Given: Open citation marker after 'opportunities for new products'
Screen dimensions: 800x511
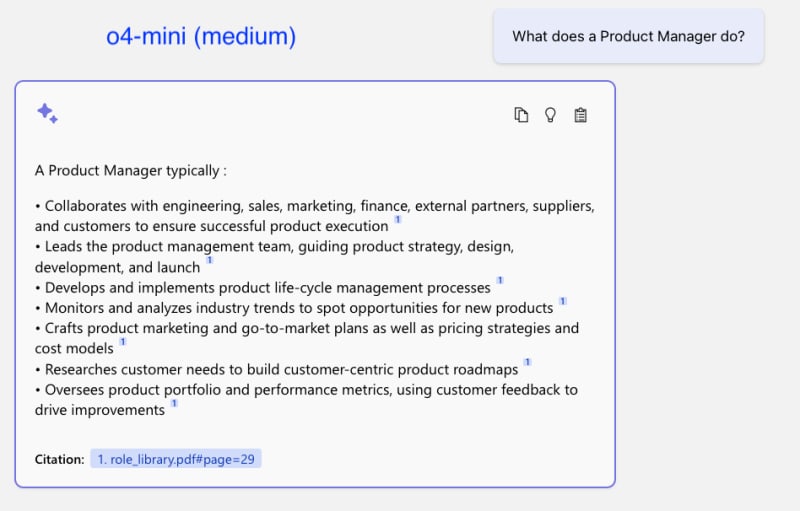Looking at the screenshot, I should [563, 301].
